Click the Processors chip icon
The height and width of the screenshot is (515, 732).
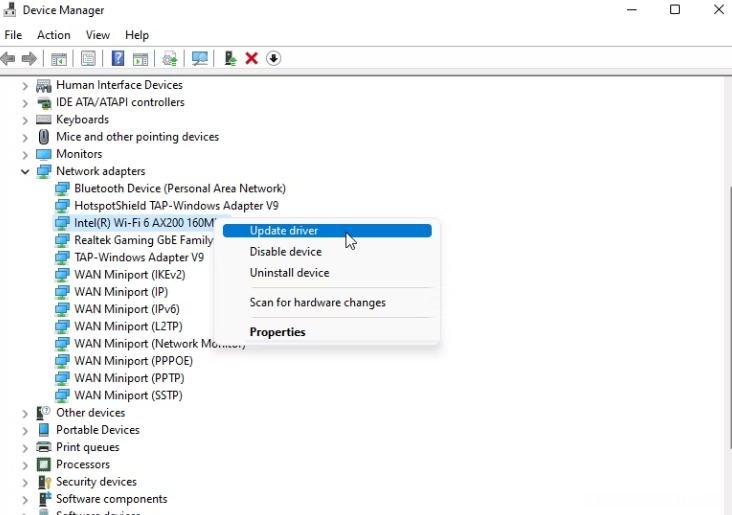[x=44, y=464]
